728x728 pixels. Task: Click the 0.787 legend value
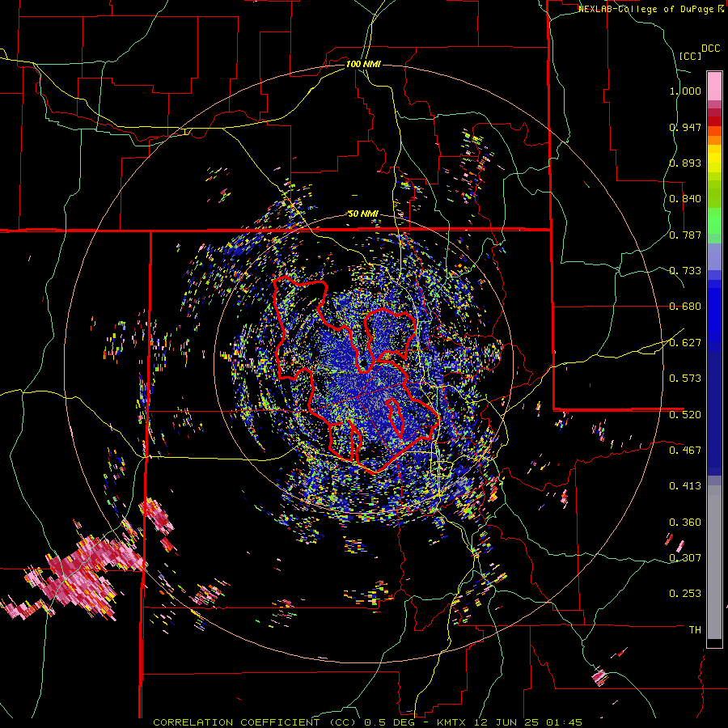point(685,235)
